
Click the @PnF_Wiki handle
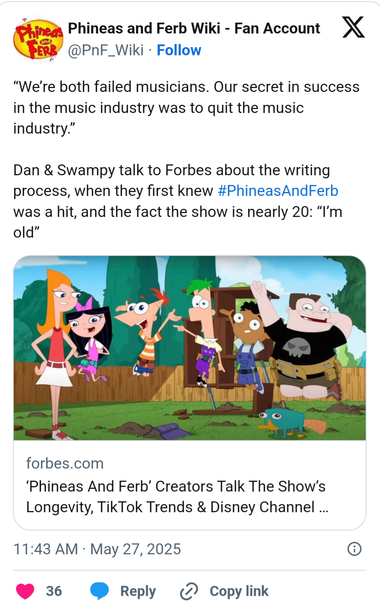tap(106, 50)
